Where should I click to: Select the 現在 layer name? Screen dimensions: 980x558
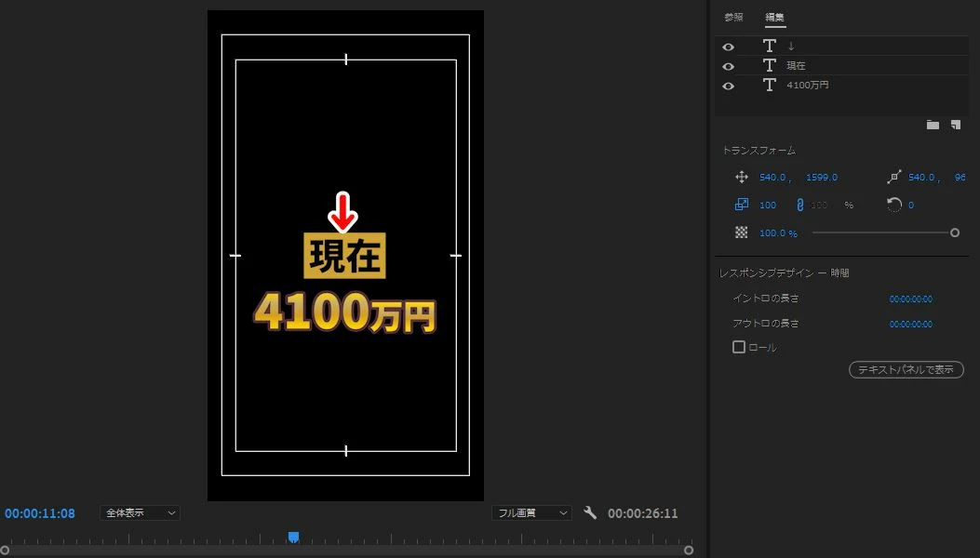(796, 66)
